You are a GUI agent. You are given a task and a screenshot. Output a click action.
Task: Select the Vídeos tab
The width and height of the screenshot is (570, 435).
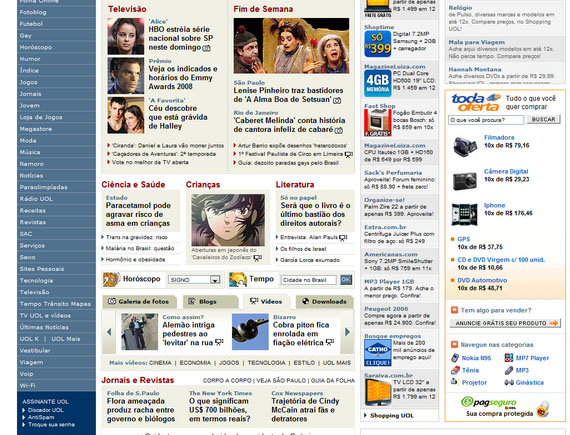267,302
